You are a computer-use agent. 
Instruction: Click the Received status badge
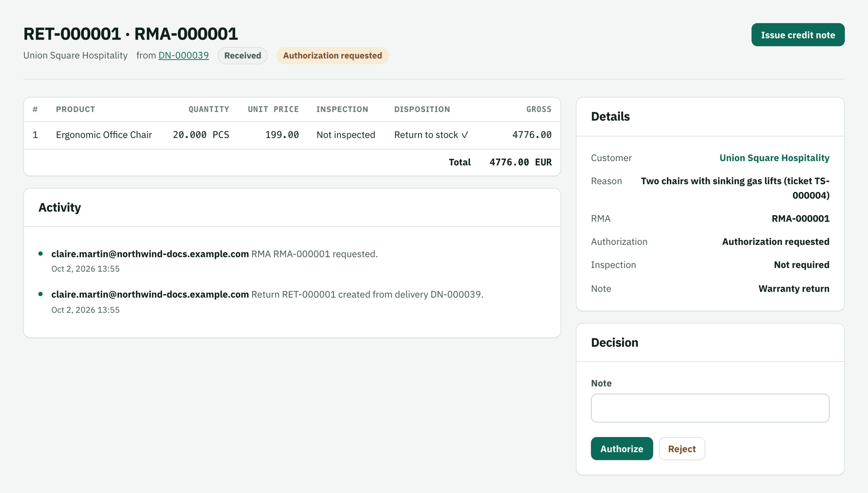tap(243, 55)
